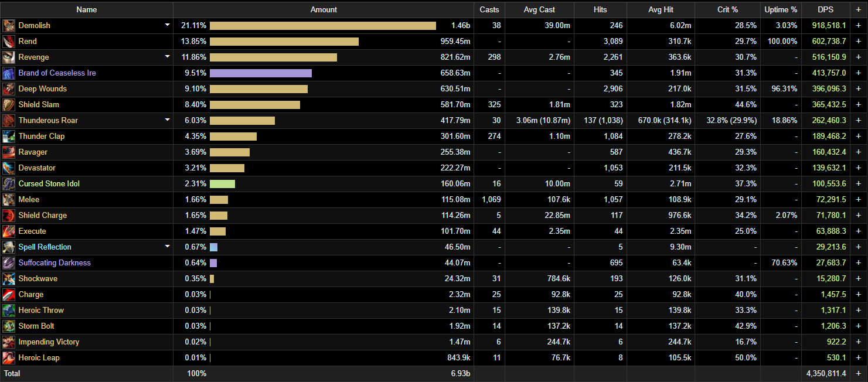Click the plus button on Thunder Clap row
Viewport: 868px width, 382px height.
(x=859, y=137)
